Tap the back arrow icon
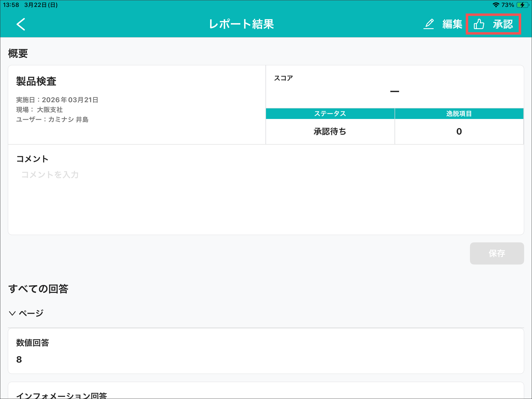532x399 pixels. [21, 24]
